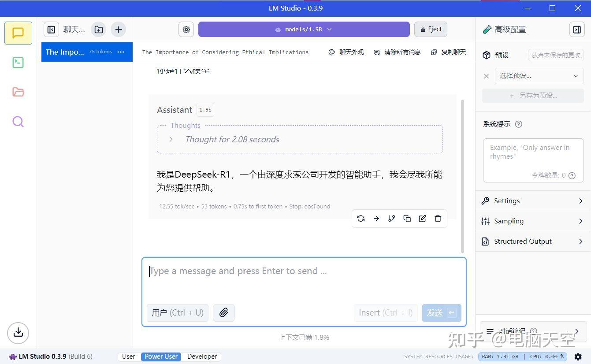
Task: Eject the loaded model
Action: tap(431, 30)
